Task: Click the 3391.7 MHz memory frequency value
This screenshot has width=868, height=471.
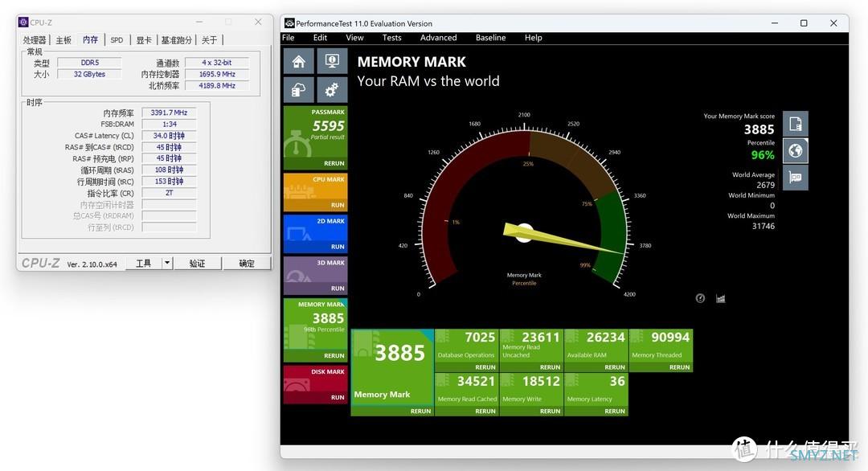Action: pos(169,113)
